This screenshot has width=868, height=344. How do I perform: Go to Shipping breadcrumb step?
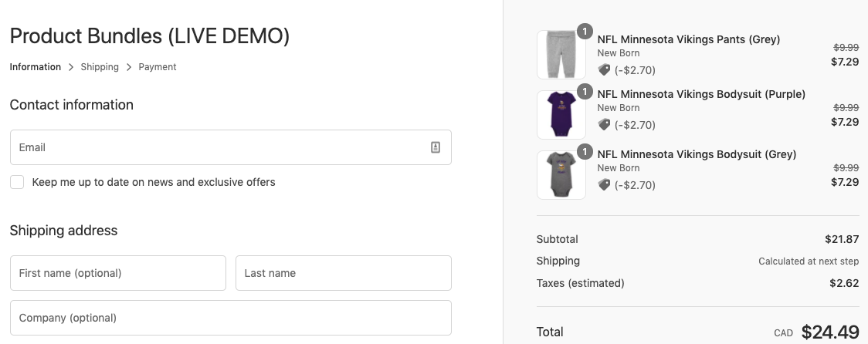click(x=100, y=67)
